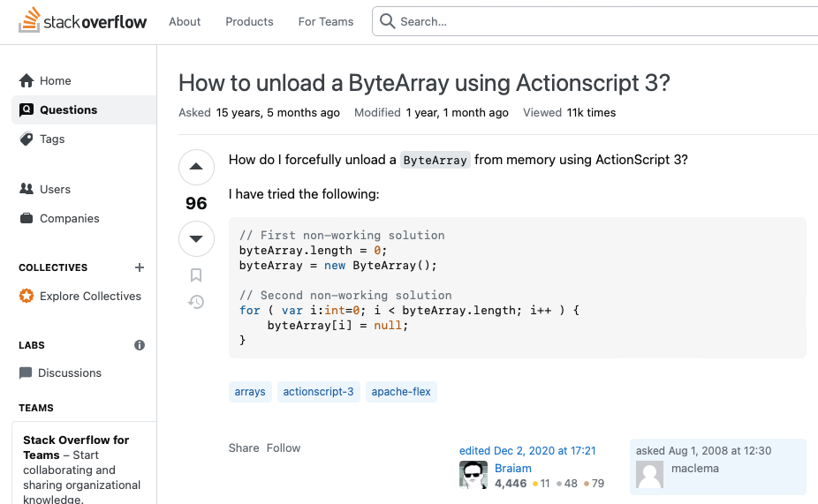This screenshot has width=818, height=504.
Task: Open the edited Dec 2, 2020 revision link
Action: (527, 450)
